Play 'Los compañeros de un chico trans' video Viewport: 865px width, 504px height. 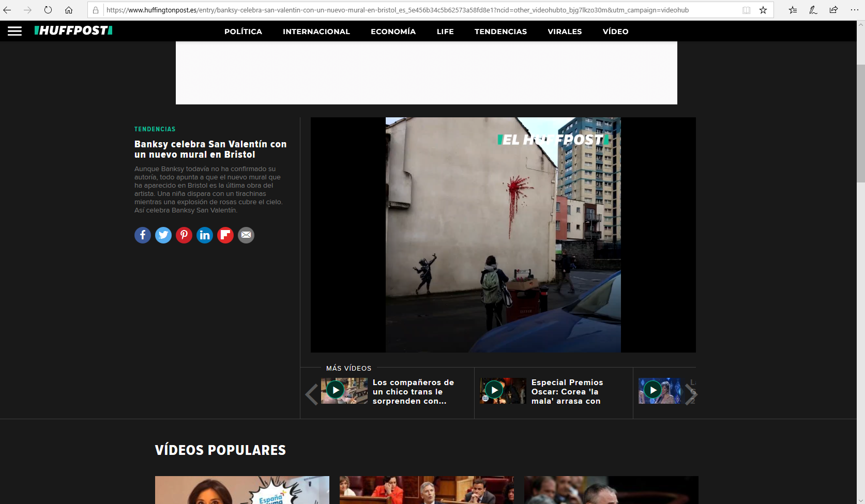(336, 390)
